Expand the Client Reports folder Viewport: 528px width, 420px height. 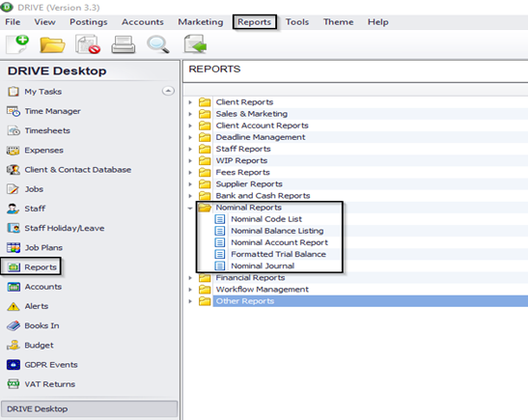pyautogui.click(x=190, y=102)
